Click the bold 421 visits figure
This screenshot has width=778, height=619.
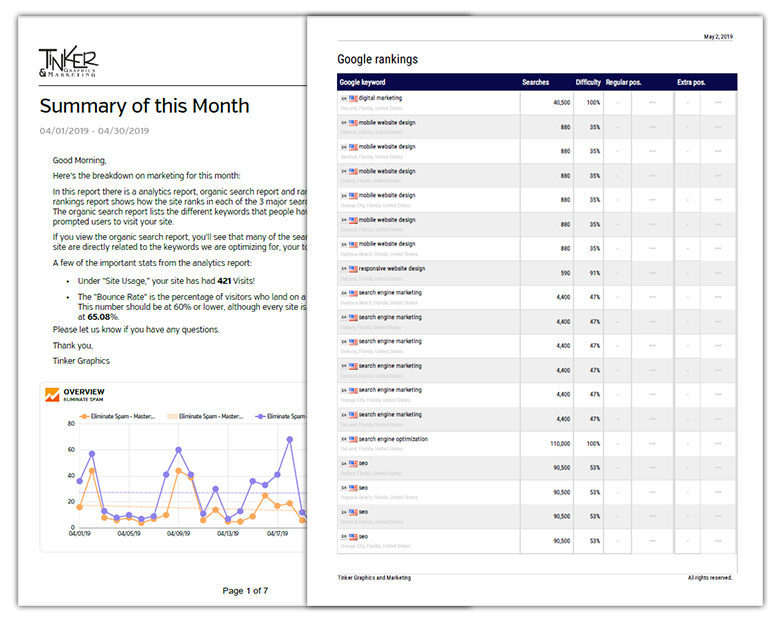(224, 281)
